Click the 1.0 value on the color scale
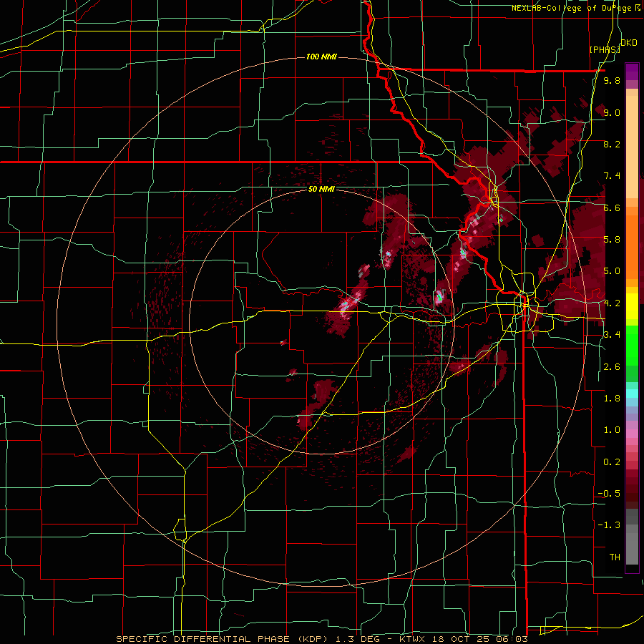This screenshot has width=644, height=644. point(612,431)
